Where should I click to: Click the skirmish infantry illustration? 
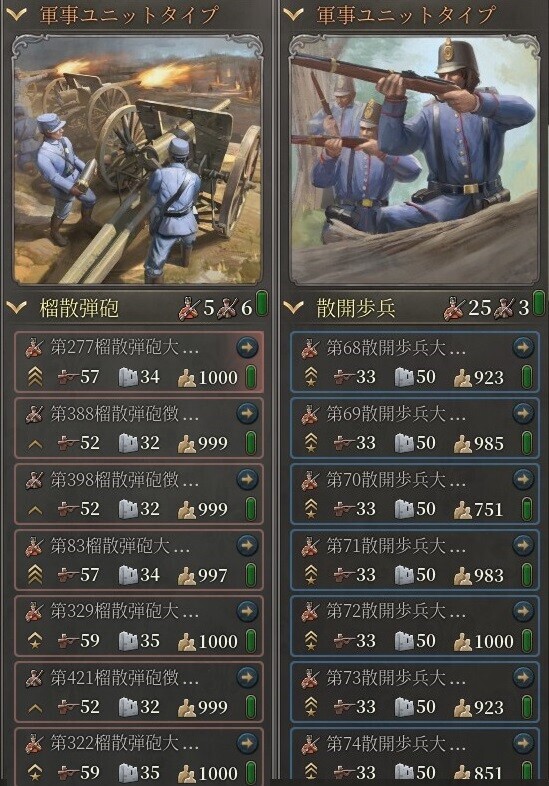(414, 159)
